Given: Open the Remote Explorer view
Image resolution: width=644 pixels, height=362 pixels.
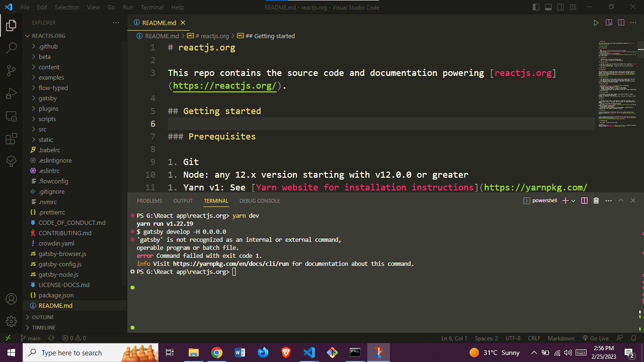Looking at the screenshot, I should click(x=11, y=116).
